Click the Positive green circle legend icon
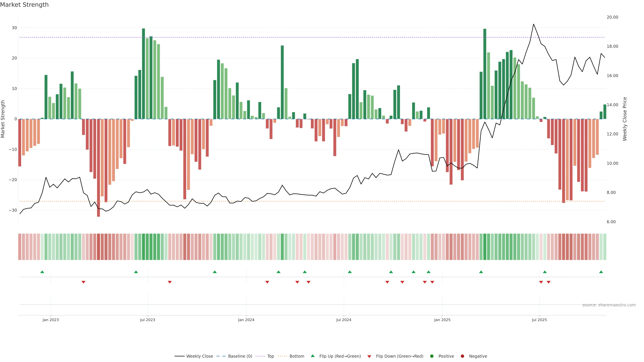This screenshot has width=644, height=362. pyautogui.click(x=432, y=356)
